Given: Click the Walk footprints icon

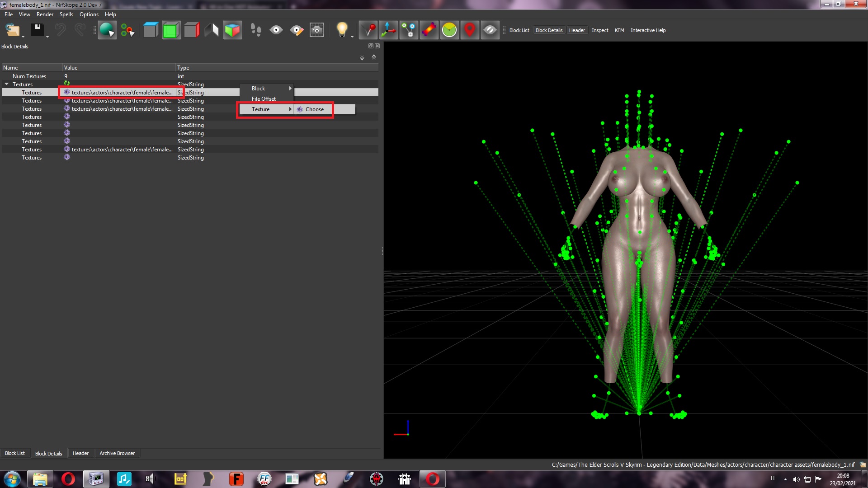Looking at the screenshot, I should coord(256,30).
